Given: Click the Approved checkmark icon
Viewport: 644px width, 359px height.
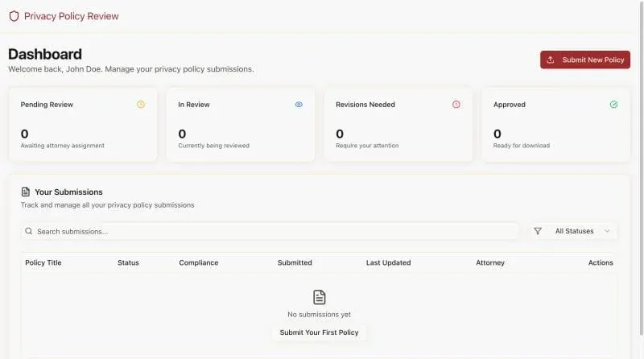Looking at the screenshot, I should click(614, 105).
